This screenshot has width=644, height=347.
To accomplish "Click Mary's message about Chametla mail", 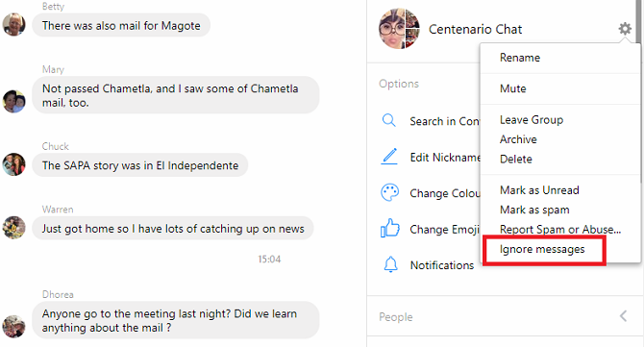I will click(x=176, y=95).
